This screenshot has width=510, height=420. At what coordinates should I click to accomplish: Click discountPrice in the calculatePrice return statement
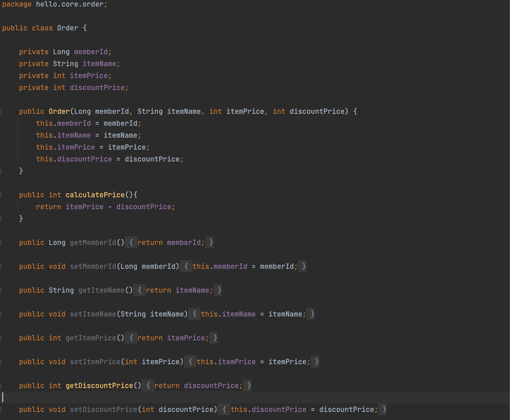click(144, 207)
